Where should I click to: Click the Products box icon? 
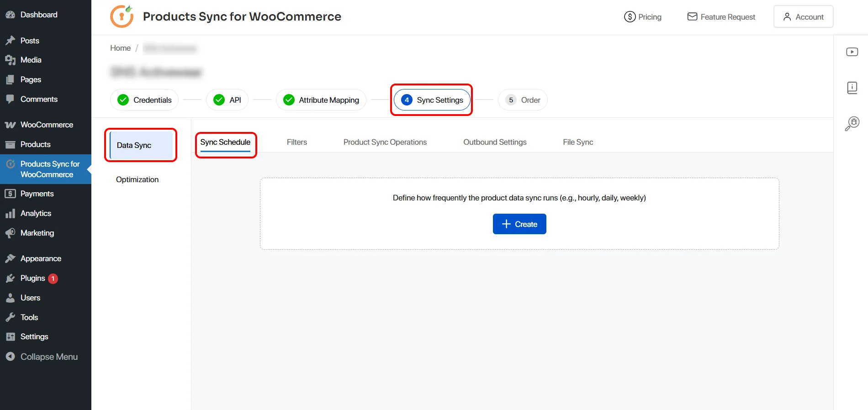[x=10, y=144]
